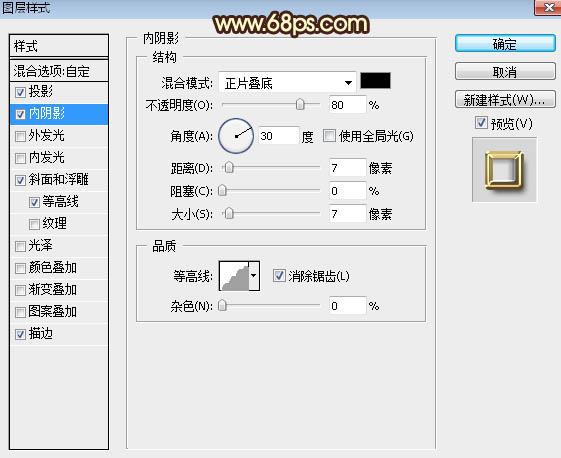Enable the 渐变叠加 checkbox
This screenshot has height=458, width=561.
[20, 290]
